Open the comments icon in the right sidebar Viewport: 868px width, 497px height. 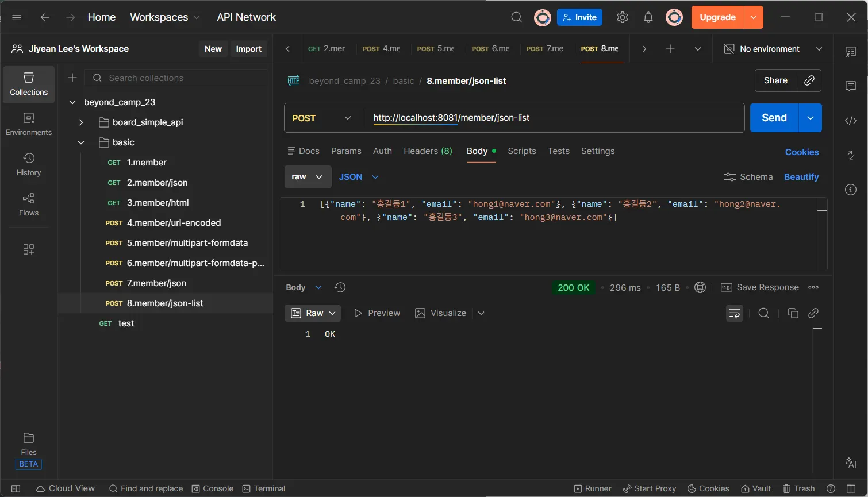click(x=851, y=86)
